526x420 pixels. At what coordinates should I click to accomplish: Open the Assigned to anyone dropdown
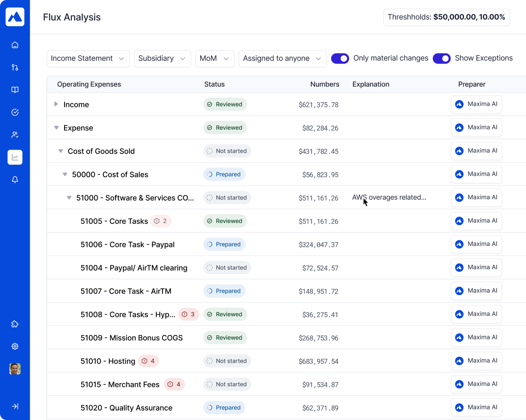tap(283, 58)
